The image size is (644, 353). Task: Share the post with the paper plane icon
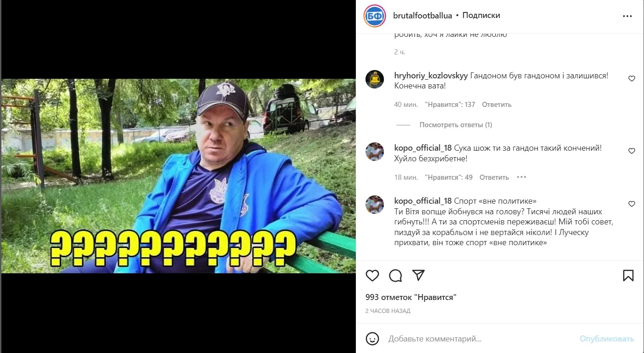tap(418, 276)
